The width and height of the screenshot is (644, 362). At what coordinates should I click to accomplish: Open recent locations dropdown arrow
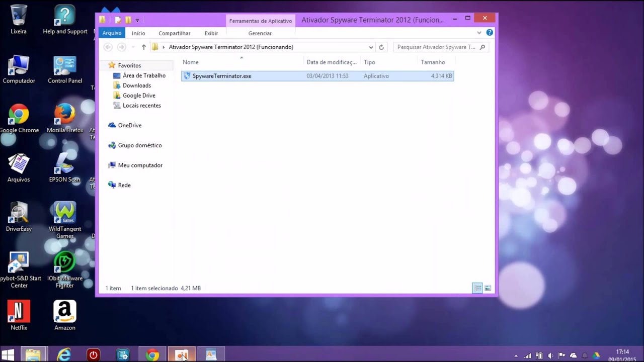click(x=133, y=47)
